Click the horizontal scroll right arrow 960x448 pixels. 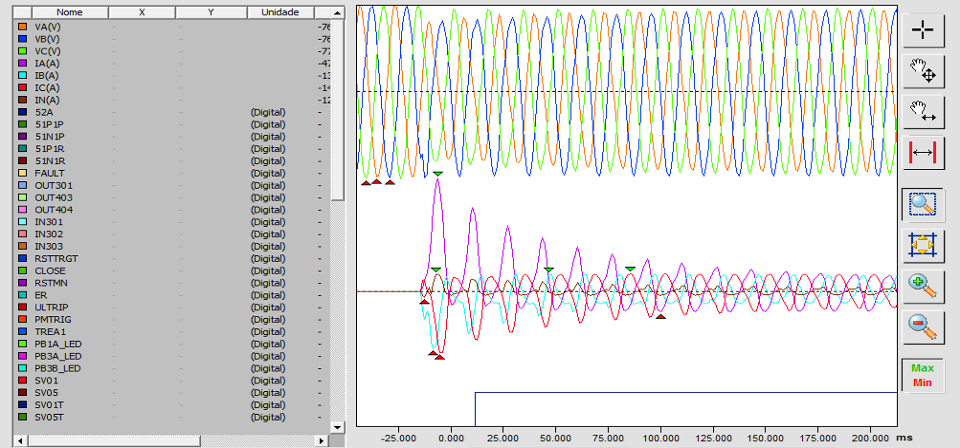point(322,441)
